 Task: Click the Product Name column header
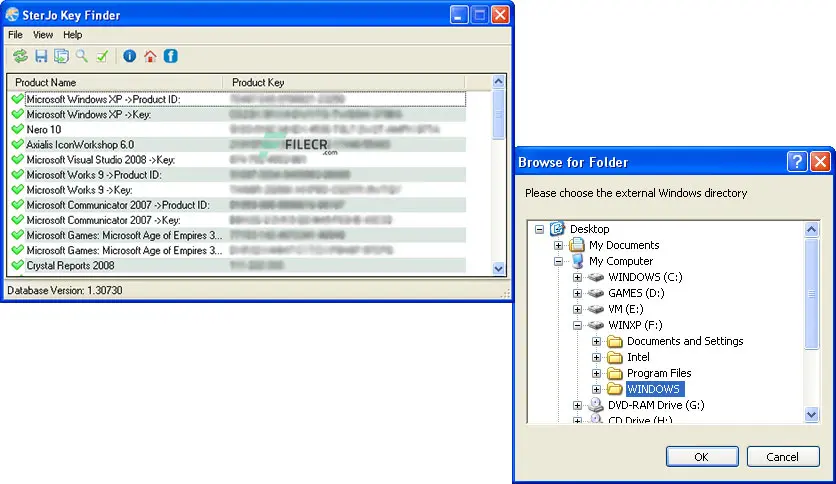[x=115, y=82]
